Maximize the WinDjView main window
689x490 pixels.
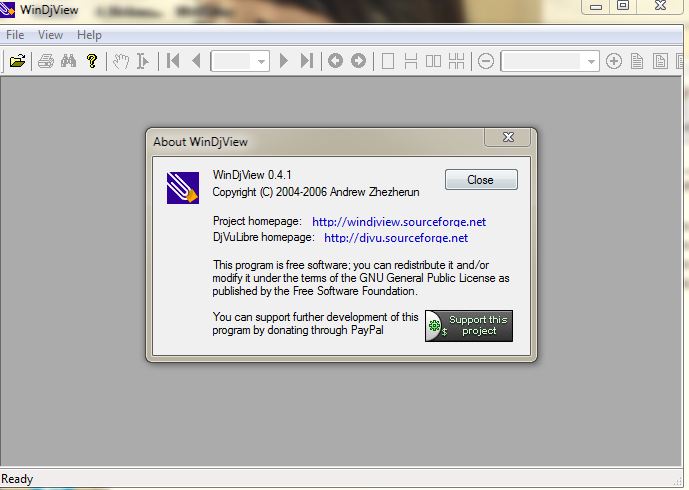(623, 6)
